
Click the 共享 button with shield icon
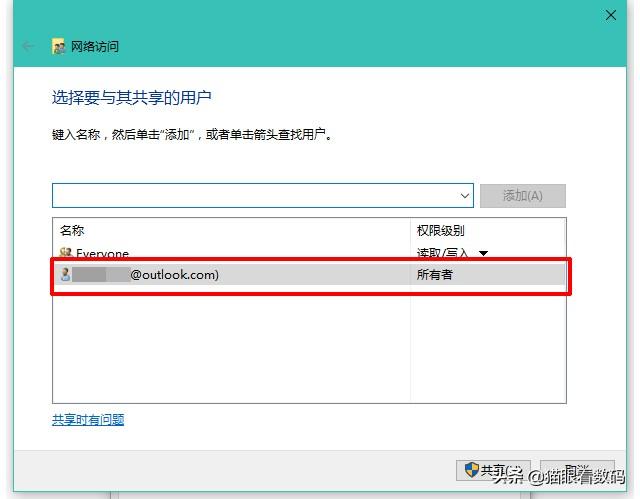[493, 471]
